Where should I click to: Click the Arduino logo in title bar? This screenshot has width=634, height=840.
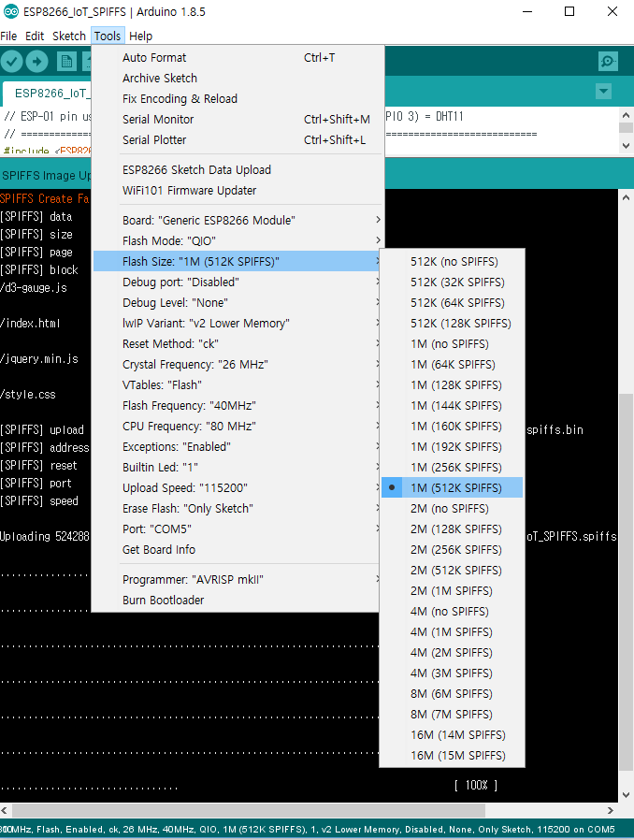[10, 11]
